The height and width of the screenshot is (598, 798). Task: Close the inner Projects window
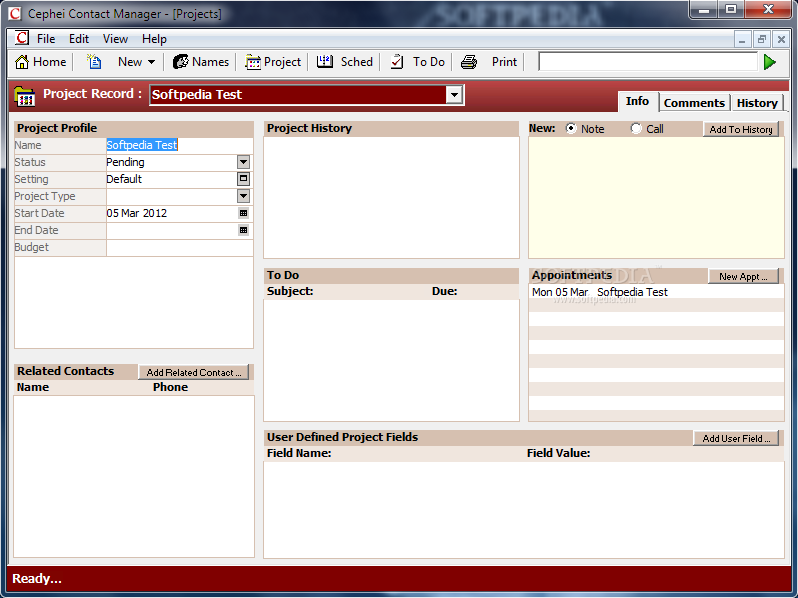(781, 39)
